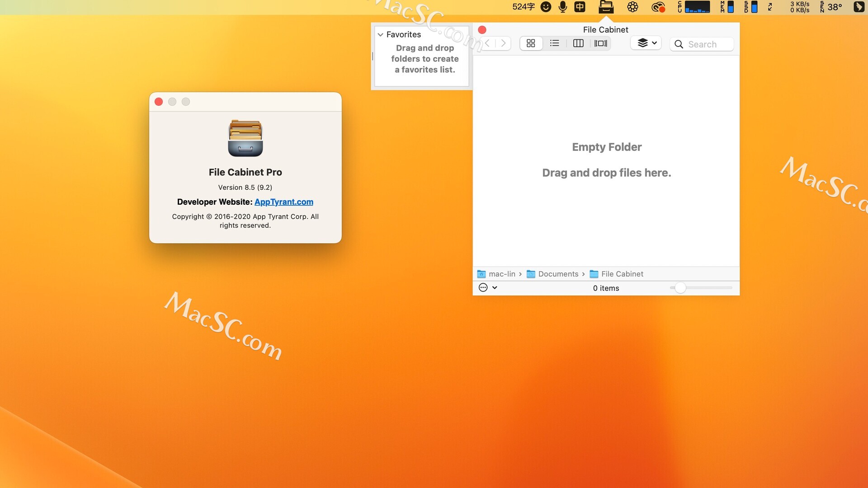The height and width of the screenshot is (488, 868).
Task: Select Documents in the breadcrumb path
Action: coord(558,274)
